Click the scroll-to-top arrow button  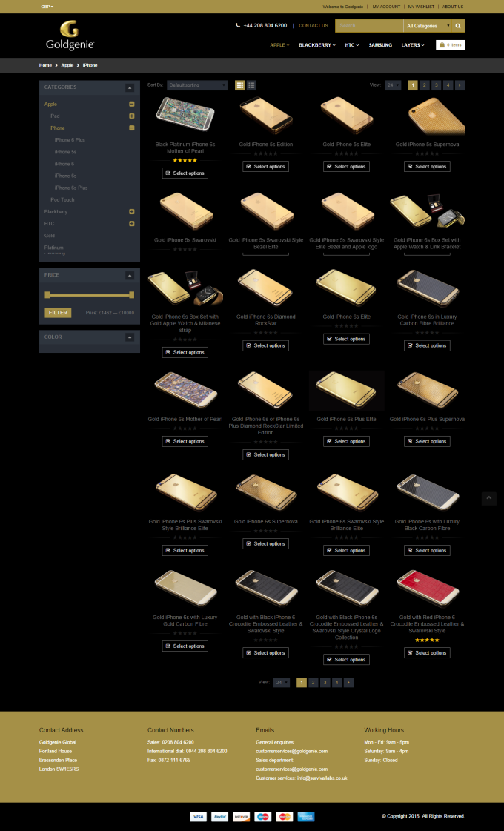(x=489, y=499)
